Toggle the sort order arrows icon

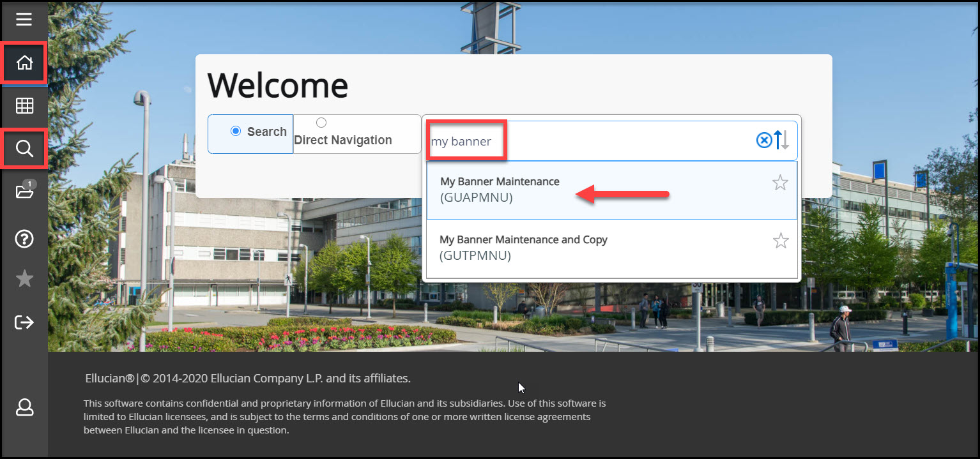click(782, 140)
